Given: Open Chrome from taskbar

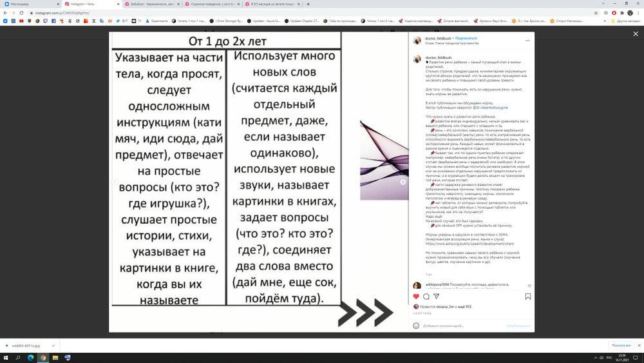Looking at the screenshot, I should (43, 358).
